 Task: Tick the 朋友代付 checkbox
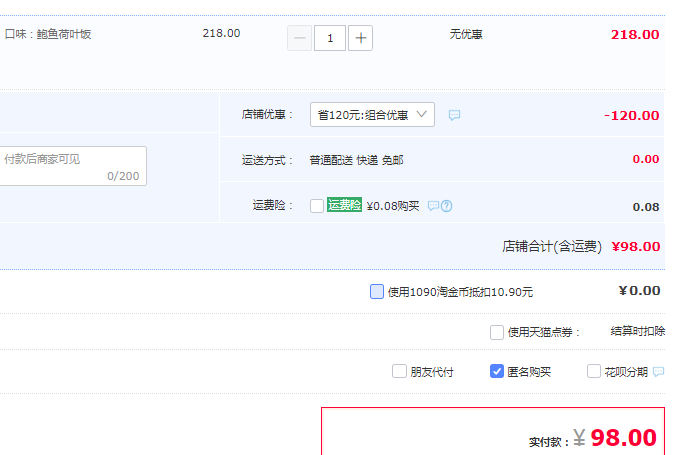click(399, 371)
